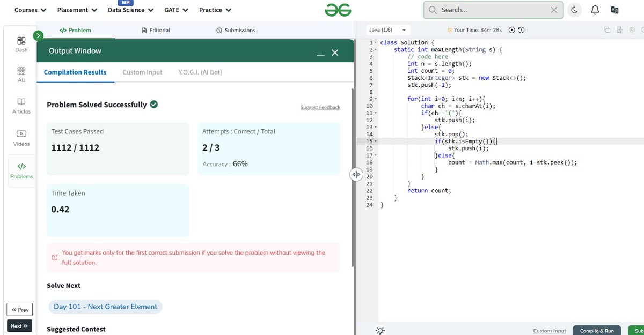Screen dimensions: 644x335
Task: Open Practice dropdown menu
Action: pos(215,10)
